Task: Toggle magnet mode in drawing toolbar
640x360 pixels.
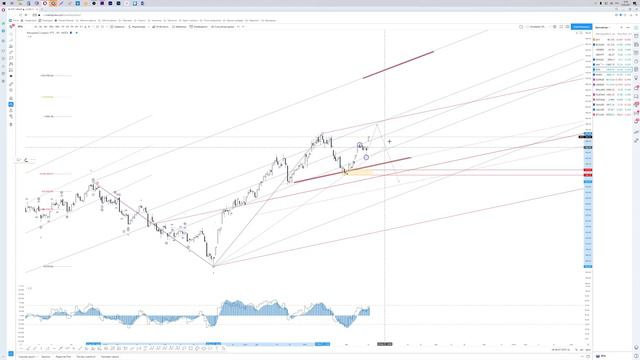Action: (x=11, y=98)
